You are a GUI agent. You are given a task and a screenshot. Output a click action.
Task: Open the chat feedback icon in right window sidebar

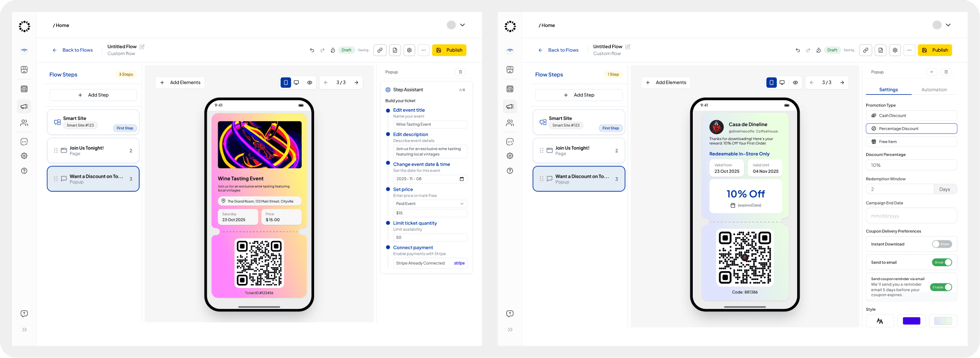pos(510,142)
